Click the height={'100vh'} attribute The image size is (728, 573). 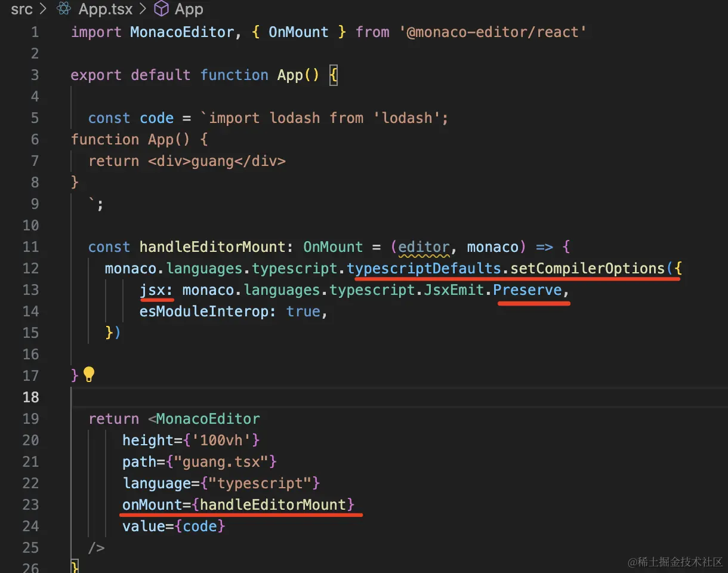pos(191,440)
